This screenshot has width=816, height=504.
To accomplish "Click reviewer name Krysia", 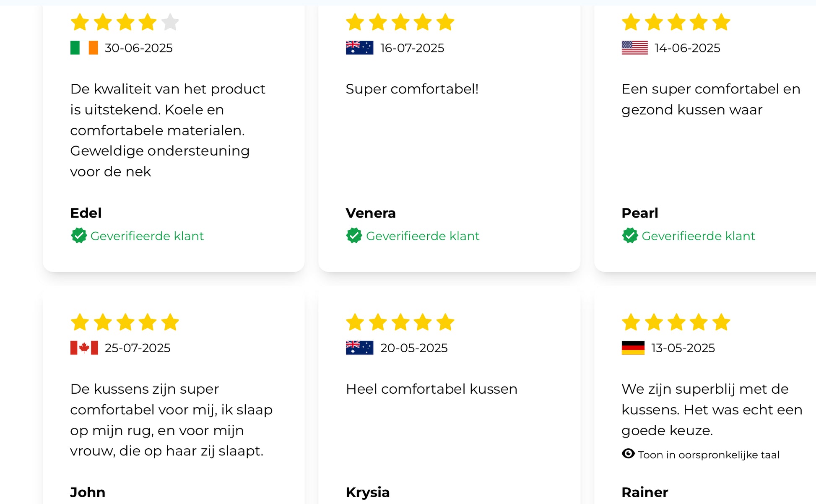I will pyautogui.click(x=368, y=492).
